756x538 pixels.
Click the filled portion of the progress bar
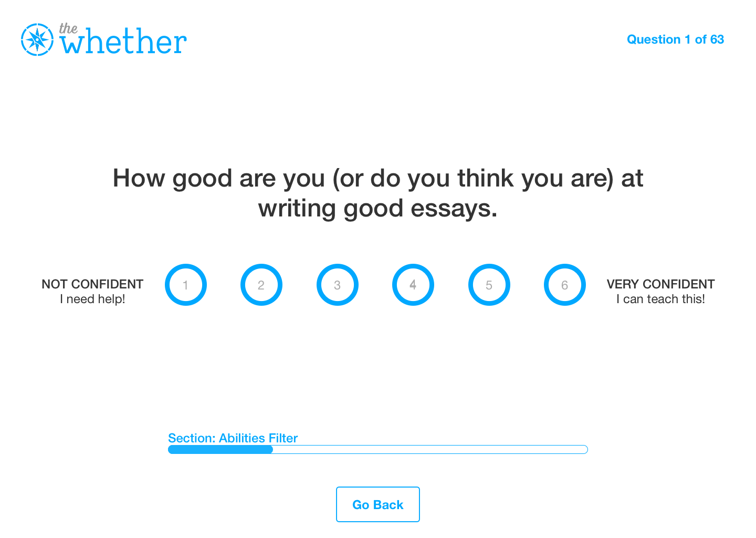(220, 449)
